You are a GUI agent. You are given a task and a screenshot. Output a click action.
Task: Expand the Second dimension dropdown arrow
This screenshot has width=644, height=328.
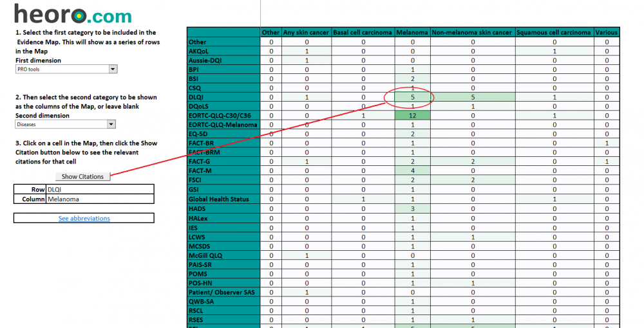[111, 124]
